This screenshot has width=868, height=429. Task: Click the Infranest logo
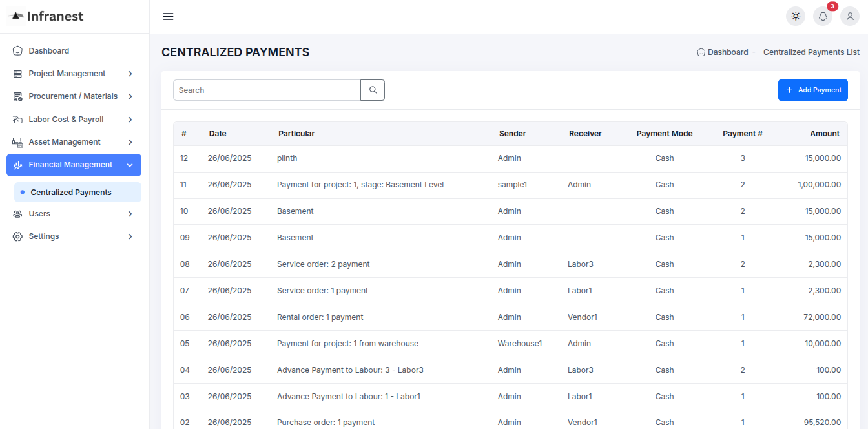click(x=46, y=16)
